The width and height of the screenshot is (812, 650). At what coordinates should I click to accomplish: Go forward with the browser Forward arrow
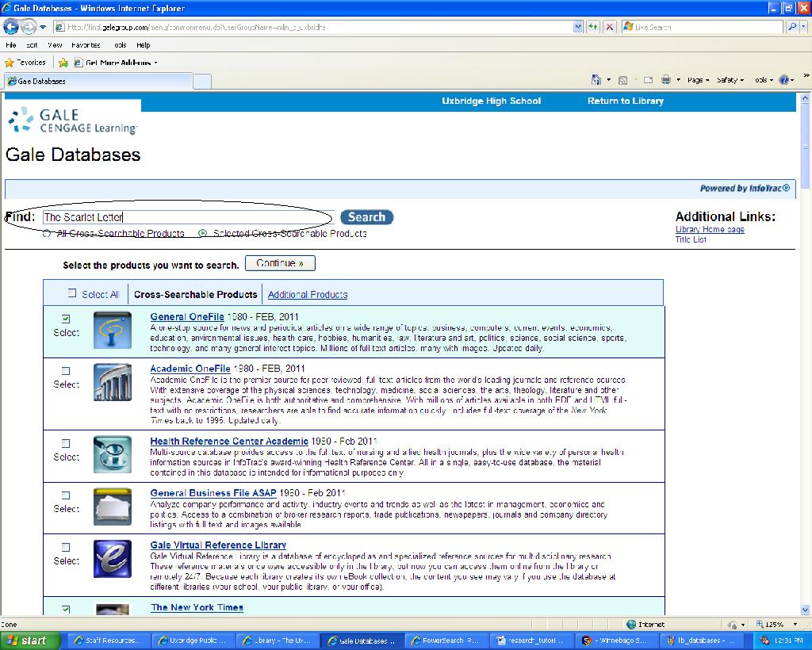tap(29, 26)
